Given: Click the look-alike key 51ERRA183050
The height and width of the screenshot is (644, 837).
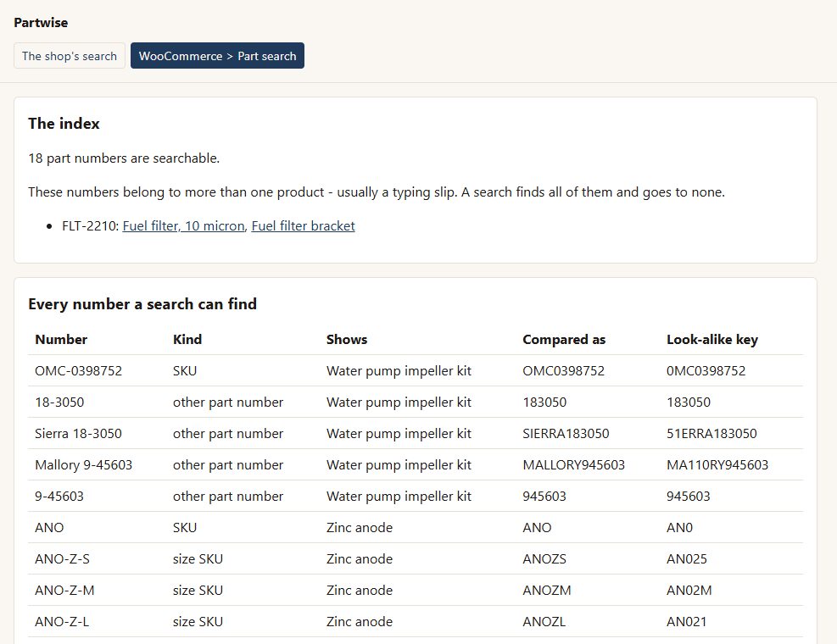Looking at the screenshot, I should point(711,433).
